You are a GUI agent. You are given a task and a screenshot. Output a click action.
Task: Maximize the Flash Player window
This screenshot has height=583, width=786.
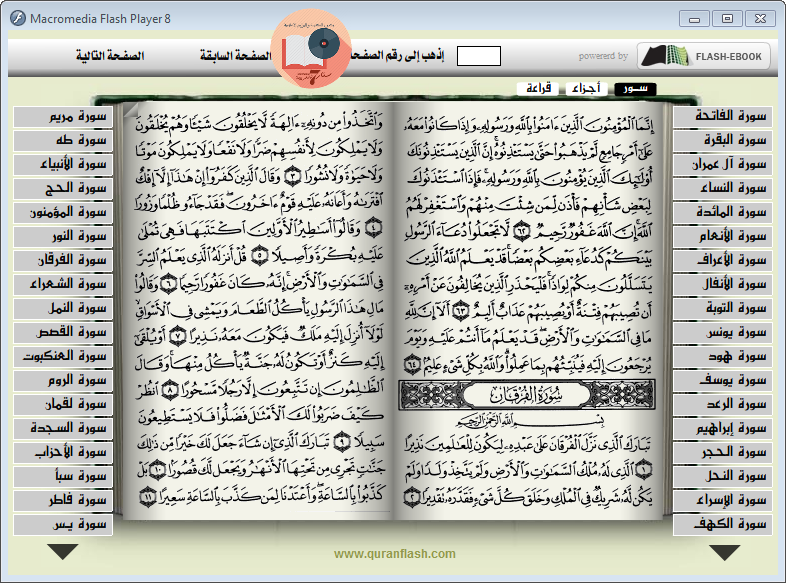(727, 19)
